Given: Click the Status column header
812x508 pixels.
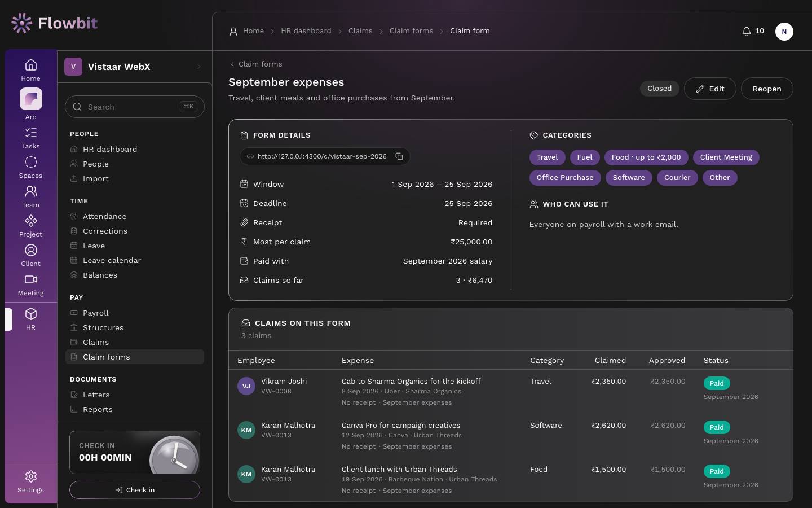Looking at the screenshot, I should pos(716,360).
